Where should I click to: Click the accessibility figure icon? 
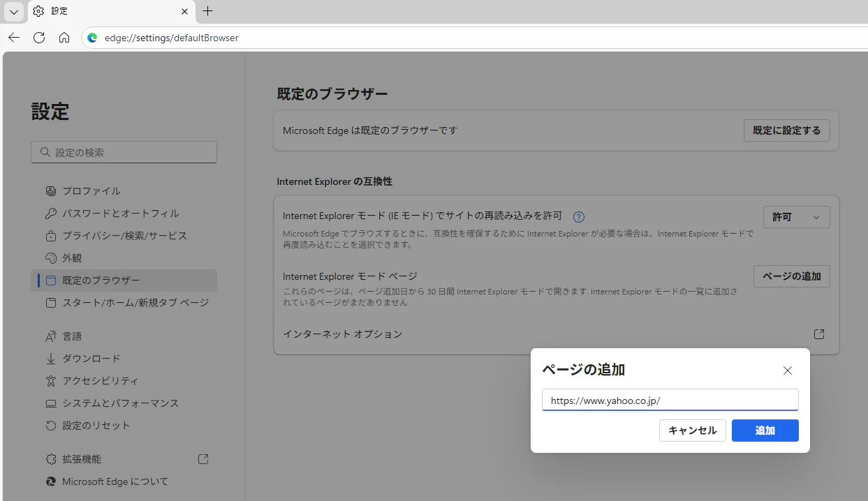(x=50, y=381)
